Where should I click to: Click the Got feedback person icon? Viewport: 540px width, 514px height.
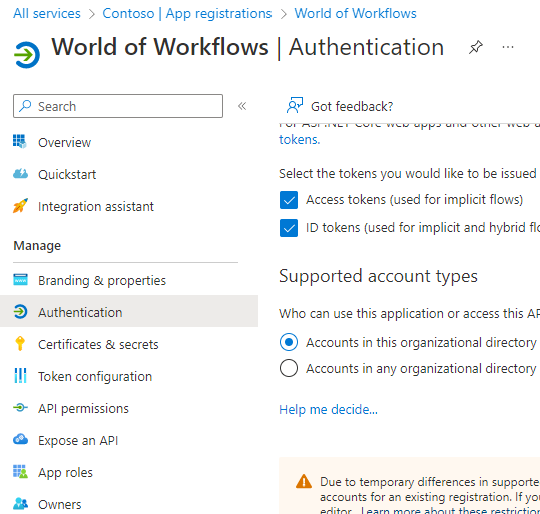[x=295, y=105]
